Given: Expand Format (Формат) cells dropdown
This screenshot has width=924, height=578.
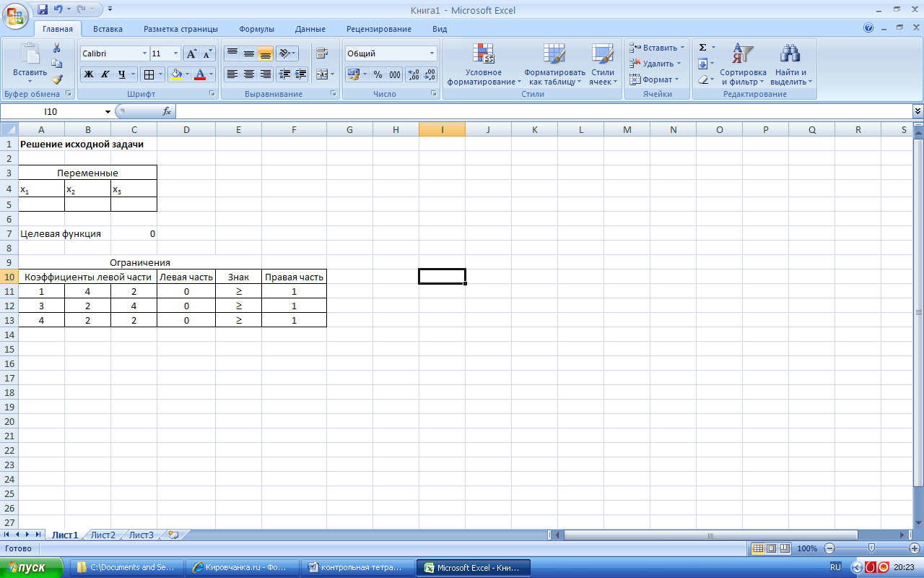Looking at the screenshot, I should click(676, 79).
